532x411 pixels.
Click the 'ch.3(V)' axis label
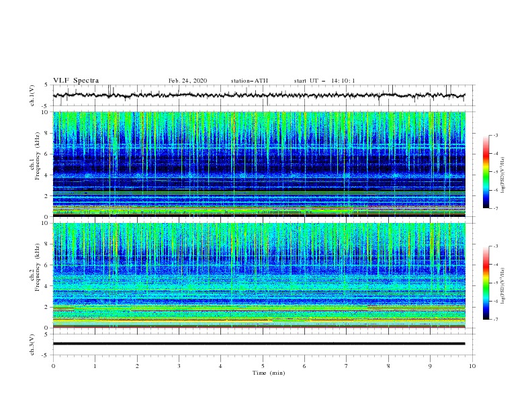[x=32, y=345]
